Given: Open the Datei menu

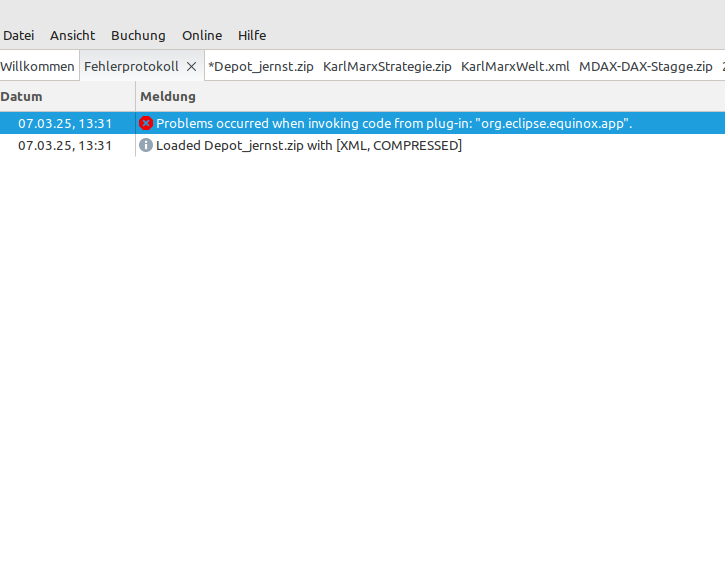Looking at the screenshot, I should tap(19, 35).
